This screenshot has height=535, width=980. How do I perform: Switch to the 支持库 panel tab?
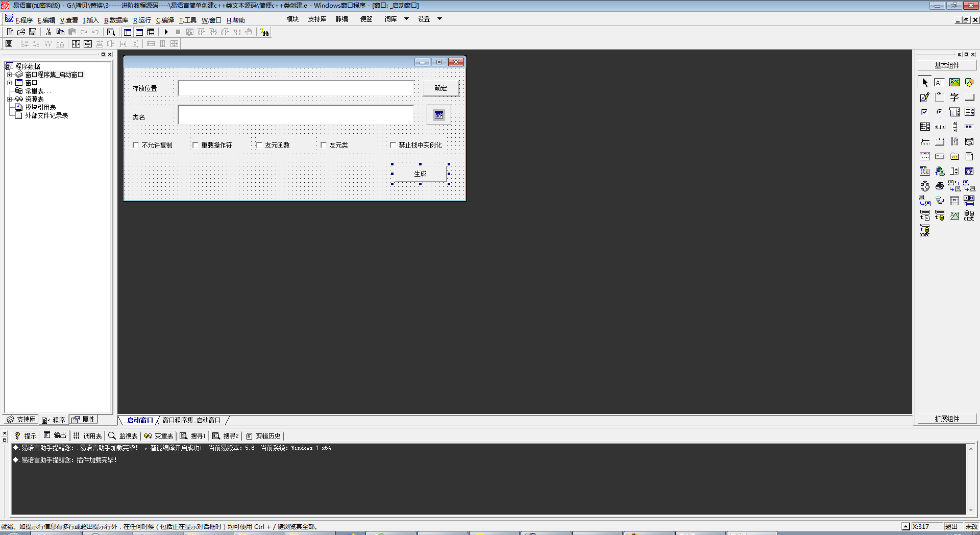[x=21, y=420]
